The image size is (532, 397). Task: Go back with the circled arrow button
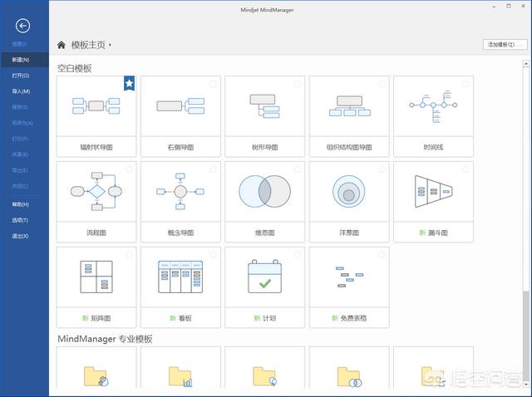22,26
